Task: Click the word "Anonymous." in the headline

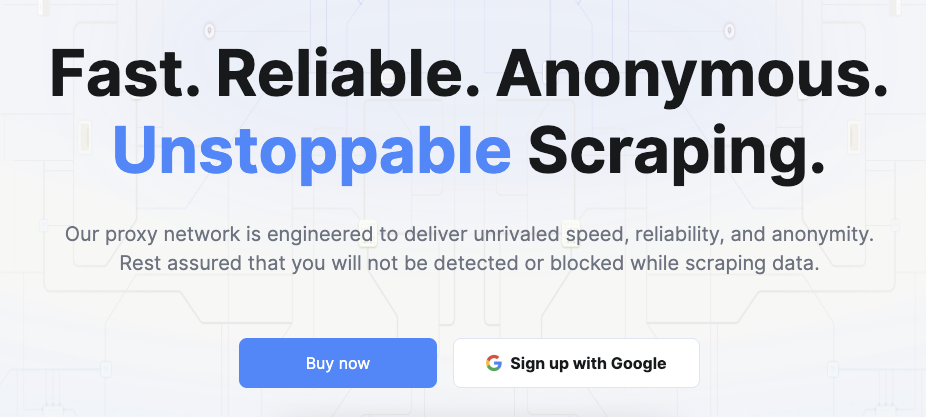Action: point(692,72)
